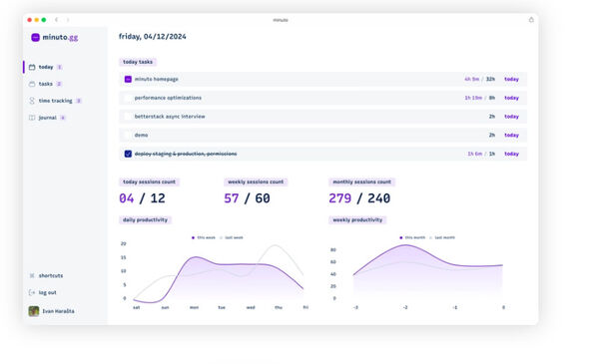Click the daily productivity label
Screen dimensions: 599x364
coord(145,220)
